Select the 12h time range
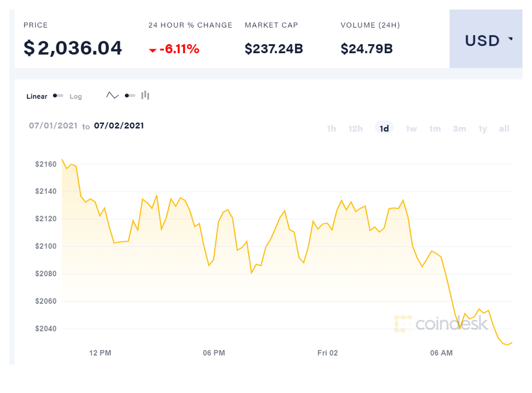 click(x=355, y=129)
